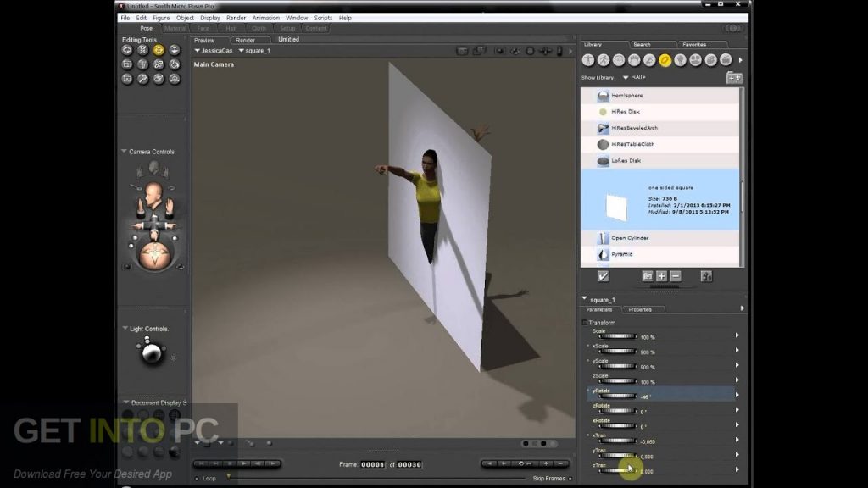This screenshot has width=868, height=488.
Task: Select the View Magnifier tool
Action: (x=142, y=79)
